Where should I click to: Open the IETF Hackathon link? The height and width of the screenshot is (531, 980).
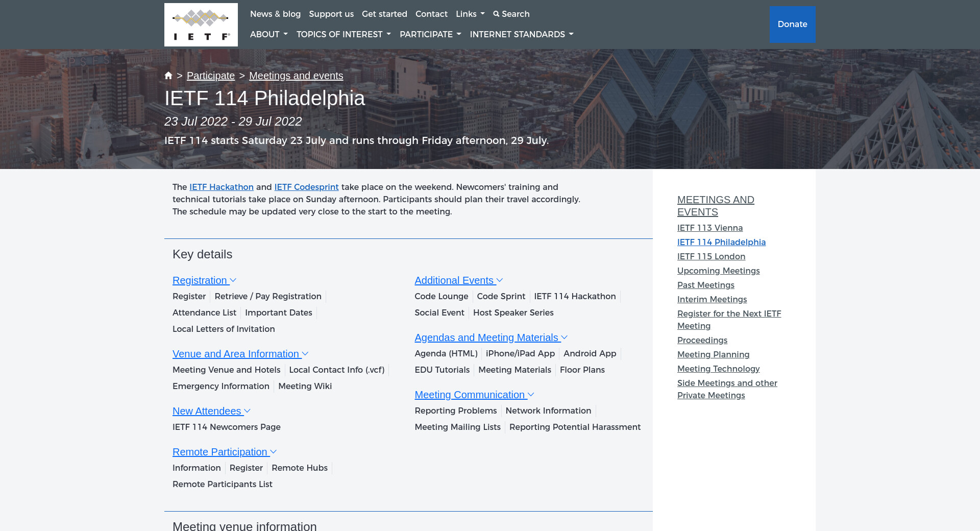[x=222, y=187]
